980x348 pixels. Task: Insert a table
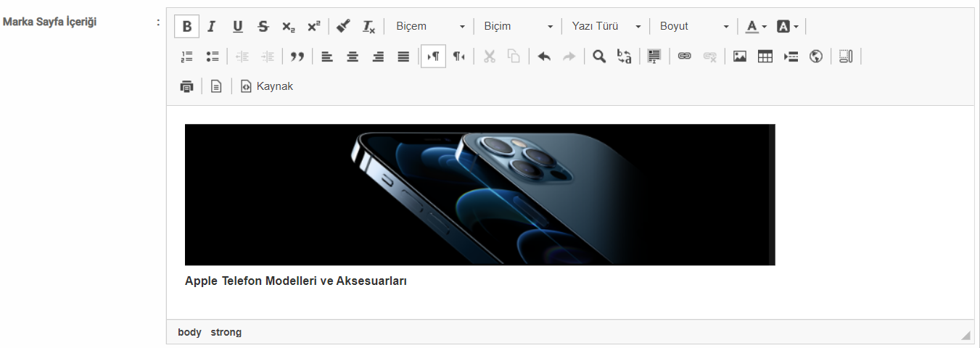(765, 57)
